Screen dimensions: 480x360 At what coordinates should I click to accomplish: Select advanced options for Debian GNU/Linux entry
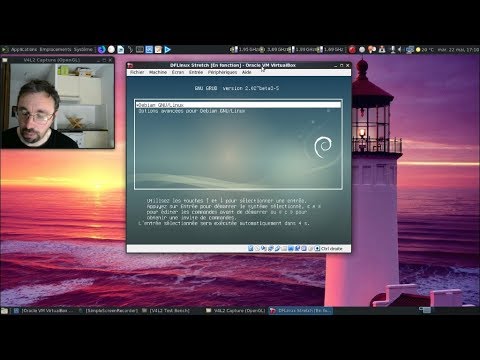point(192,111)
